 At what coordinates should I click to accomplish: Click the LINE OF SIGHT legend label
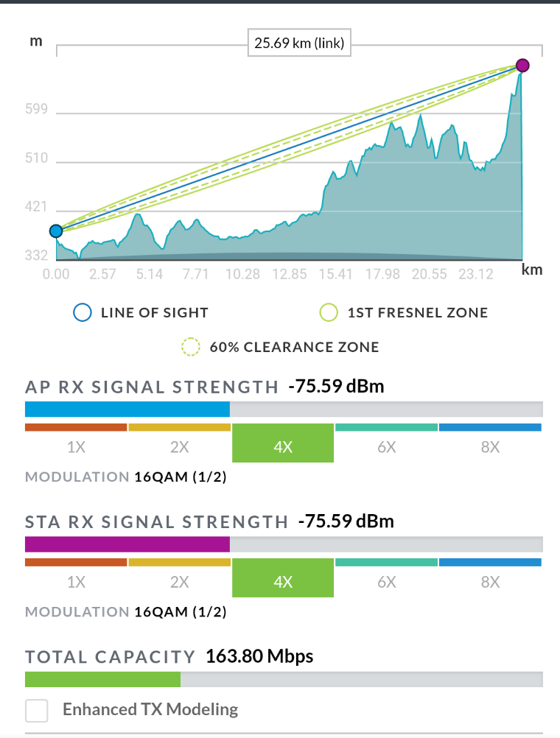(155, 313)
